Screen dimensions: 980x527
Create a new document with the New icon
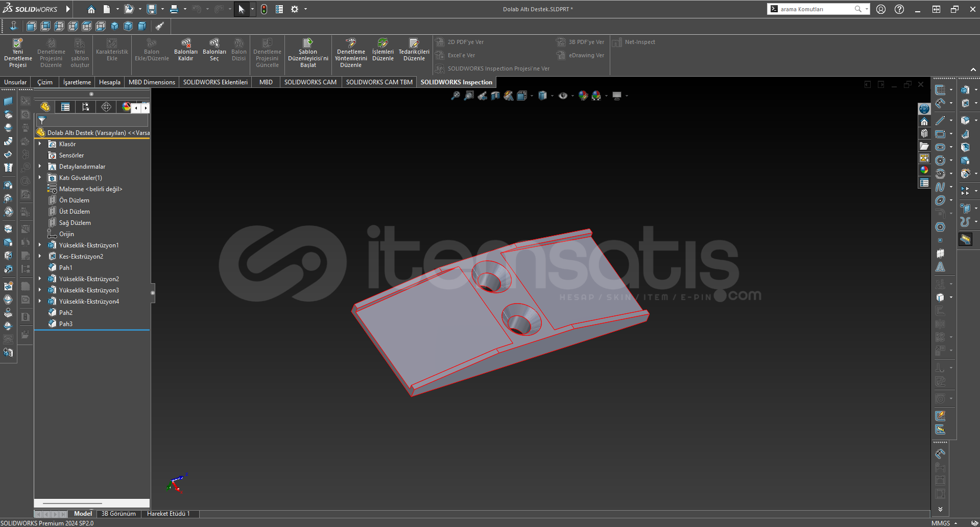tap(106, 9)
